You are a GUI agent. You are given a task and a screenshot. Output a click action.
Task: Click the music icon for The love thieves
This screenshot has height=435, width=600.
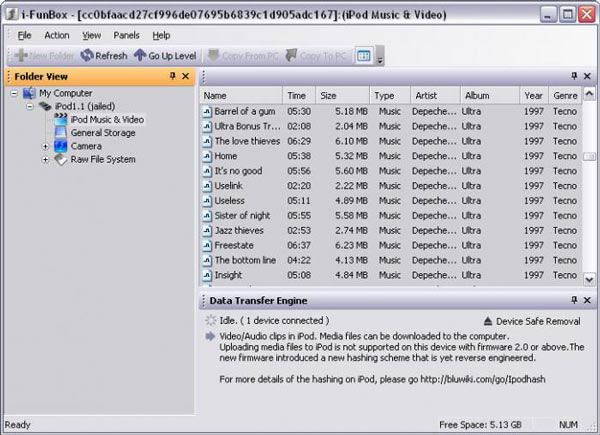click(x=207, y=141)
